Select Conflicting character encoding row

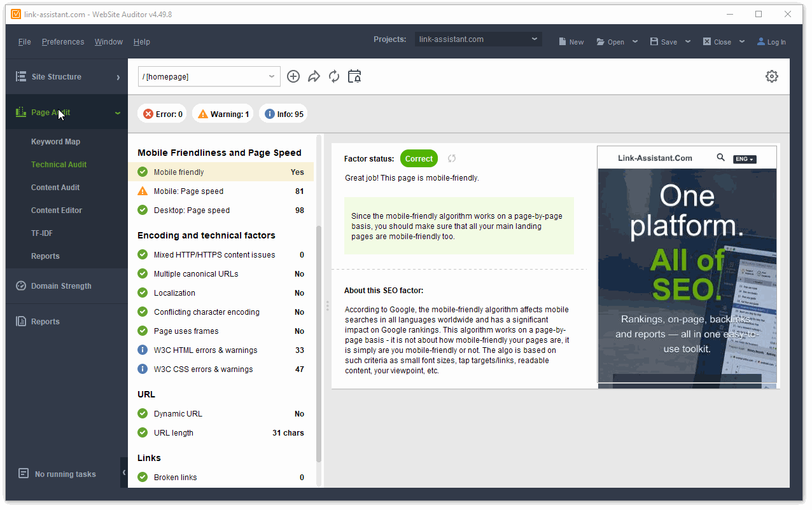221,312
